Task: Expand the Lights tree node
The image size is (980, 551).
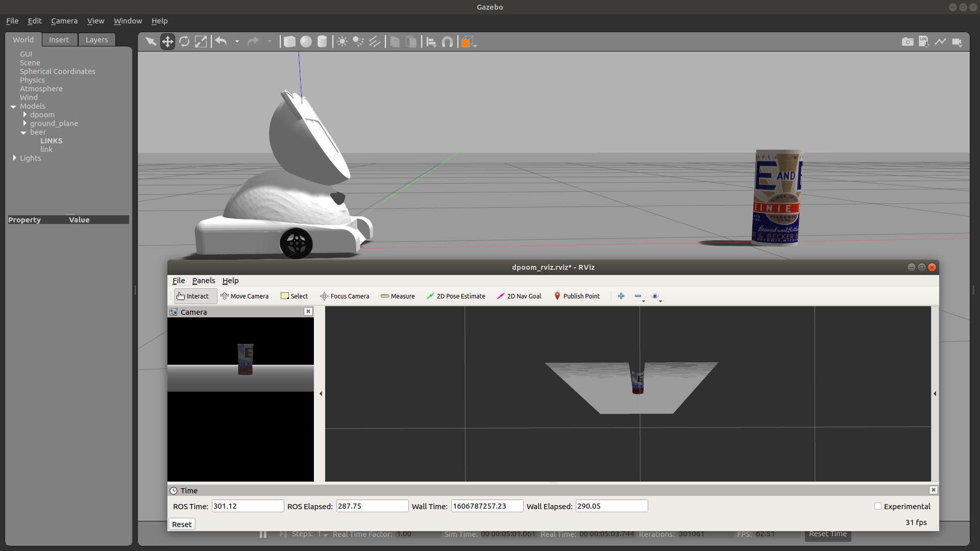Action: [14, 158]
